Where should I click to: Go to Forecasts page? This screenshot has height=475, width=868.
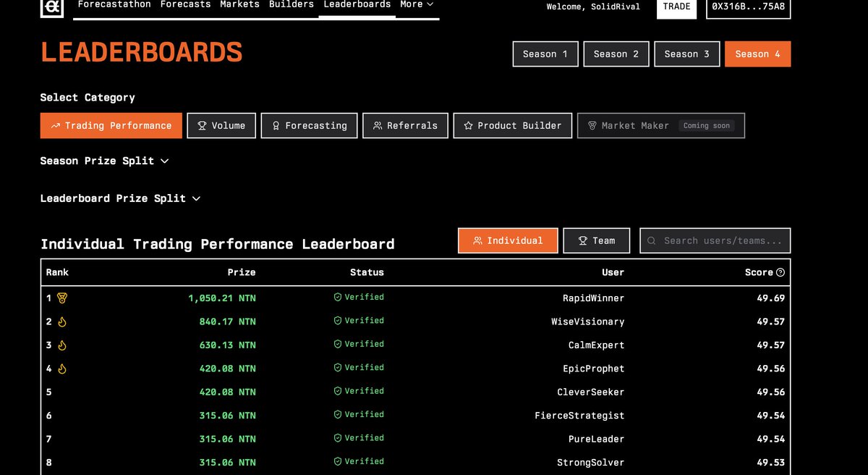[x=186, y=4]
